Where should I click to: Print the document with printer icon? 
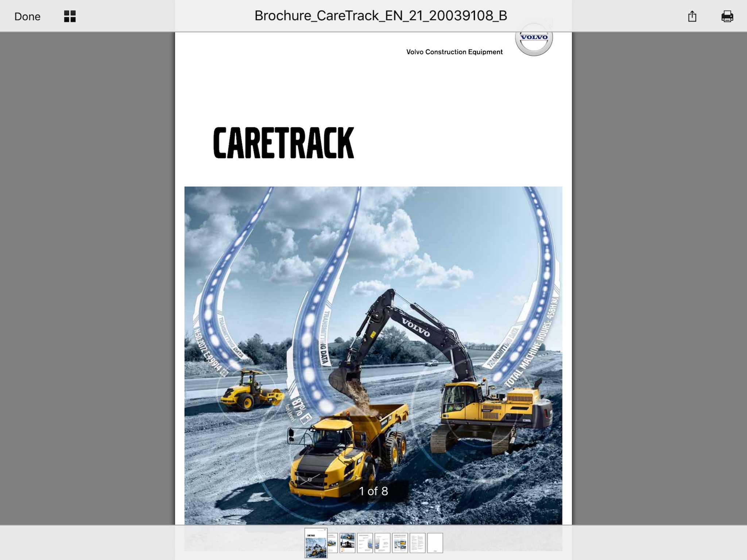click(x=727, y=16)
